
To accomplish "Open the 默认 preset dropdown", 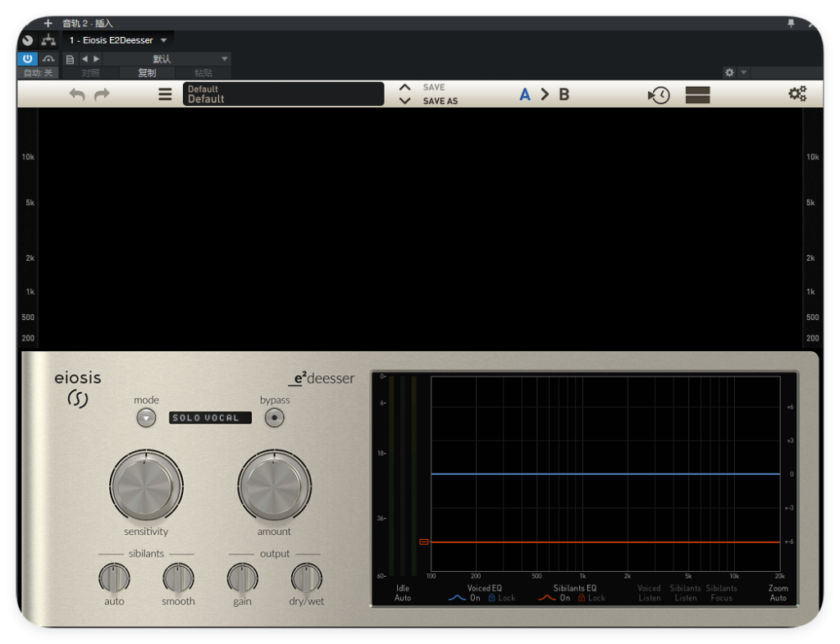I will pyautogui.click(x=167, y=59).
